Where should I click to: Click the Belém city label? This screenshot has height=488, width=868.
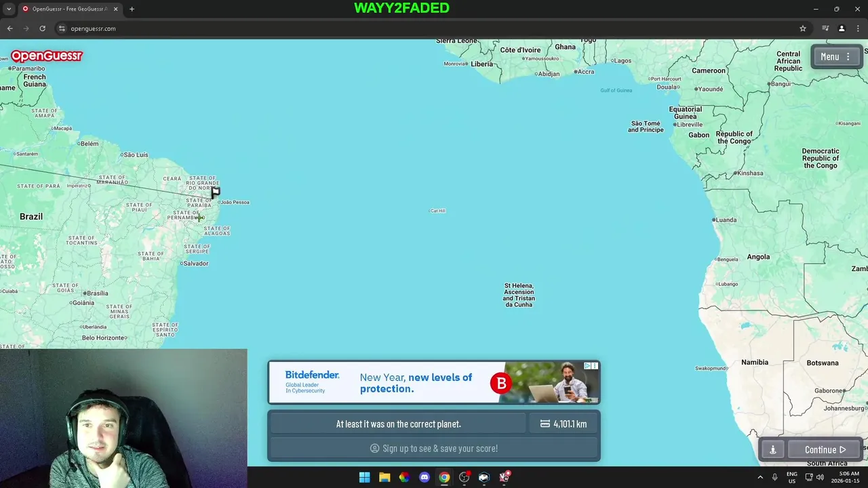pos(89,144)
